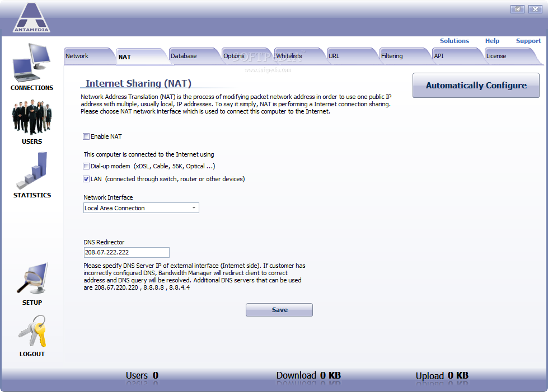Select the API tab
Screen dimensions: 548x392
(458, 56)
